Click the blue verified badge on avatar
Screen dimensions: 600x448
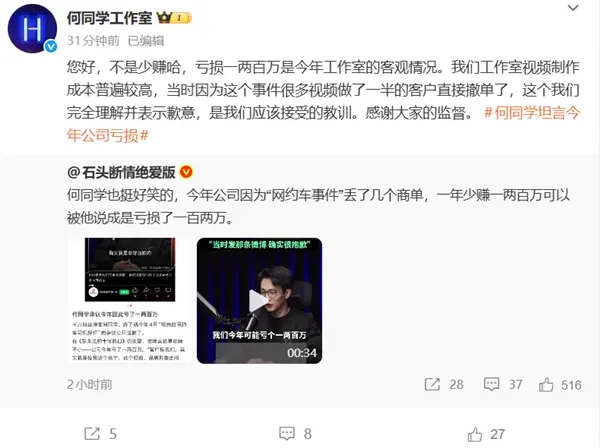pos(51,47)
